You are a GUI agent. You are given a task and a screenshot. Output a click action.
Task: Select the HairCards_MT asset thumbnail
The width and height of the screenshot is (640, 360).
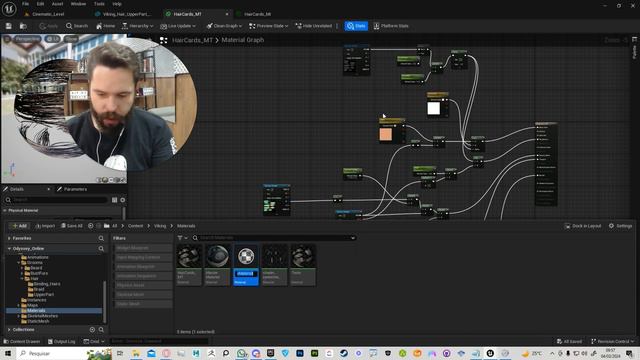[189, 256]
